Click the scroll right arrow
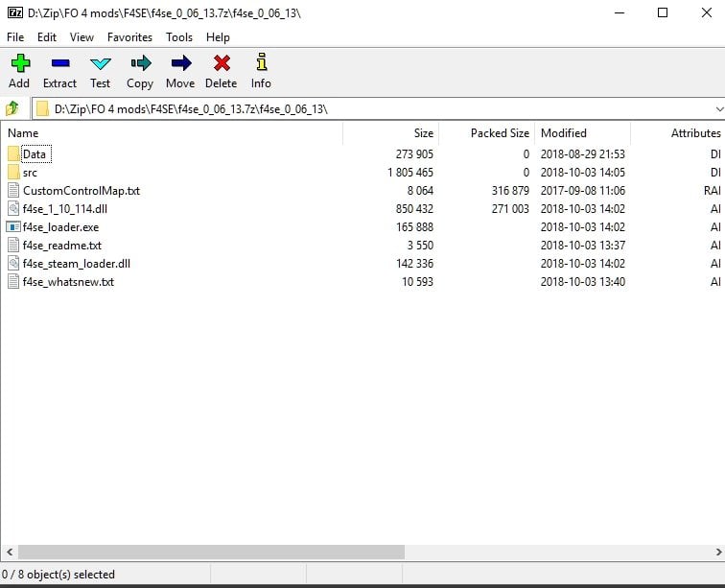The height and width of the screenshot is (588, 725). tap(718, 552)
